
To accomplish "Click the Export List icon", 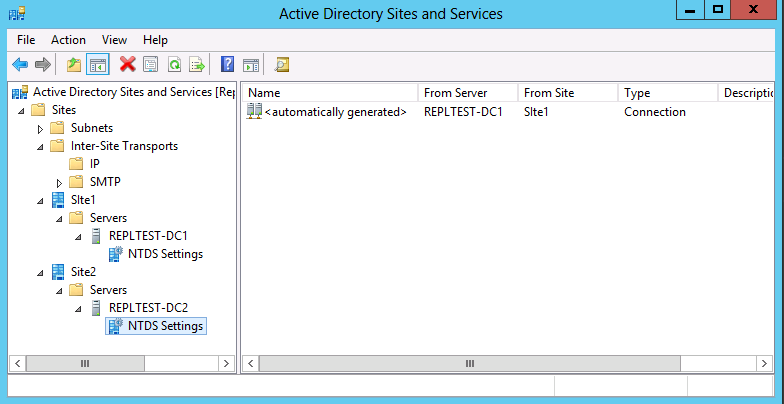I will pyautogui.click(x=197, y=64).
